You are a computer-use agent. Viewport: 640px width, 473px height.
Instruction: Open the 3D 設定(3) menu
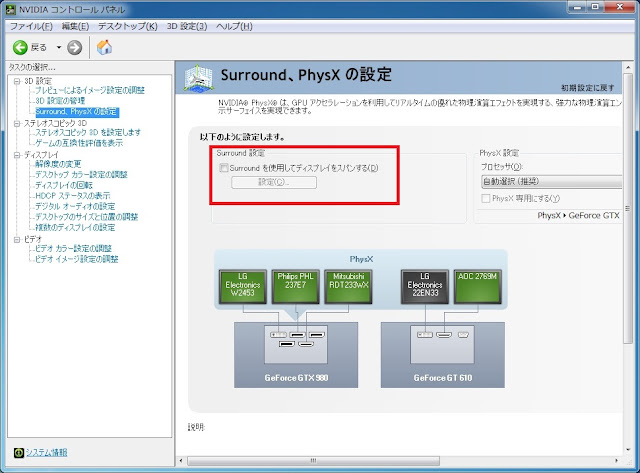tap(187, 26)
